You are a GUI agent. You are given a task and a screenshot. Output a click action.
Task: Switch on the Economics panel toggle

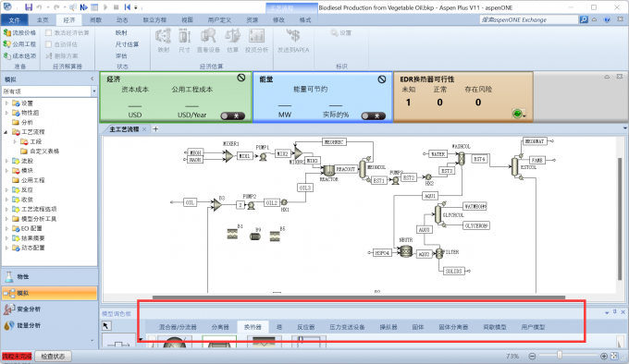233,115
